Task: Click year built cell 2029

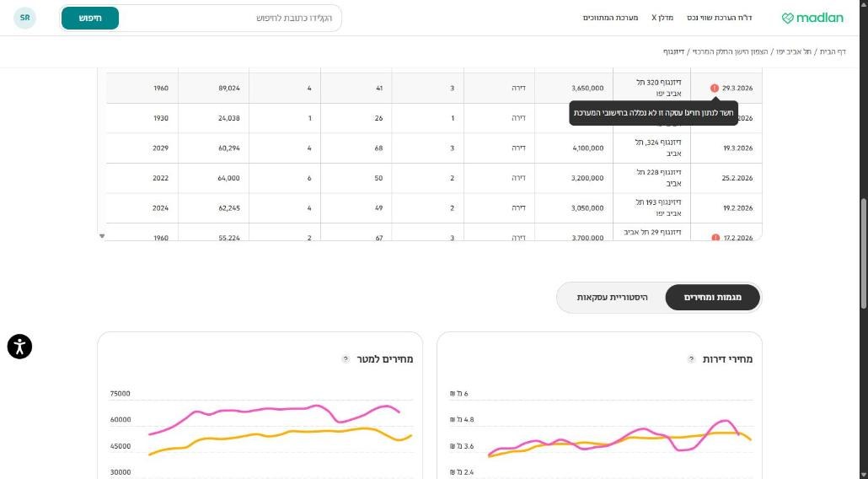Action: pyautogui.click(x=160, y=148)
